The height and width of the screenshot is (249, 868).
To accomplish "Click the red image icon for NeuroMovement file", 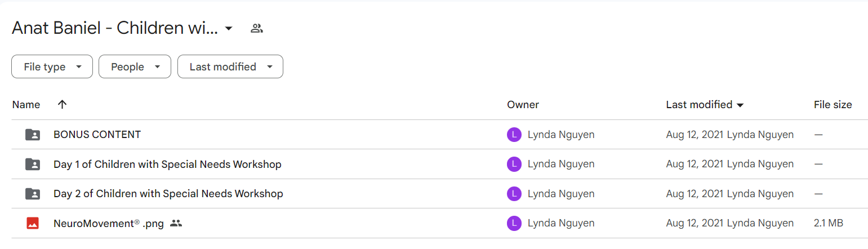I will [x=33, y=223].
